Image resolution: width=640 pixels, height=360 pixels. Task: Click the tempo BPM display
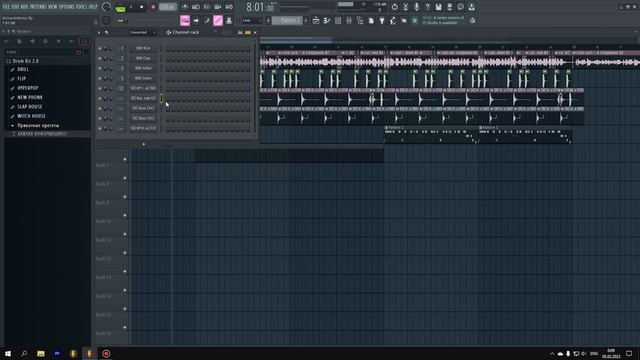pyautogui.click(x=168, y=7)
